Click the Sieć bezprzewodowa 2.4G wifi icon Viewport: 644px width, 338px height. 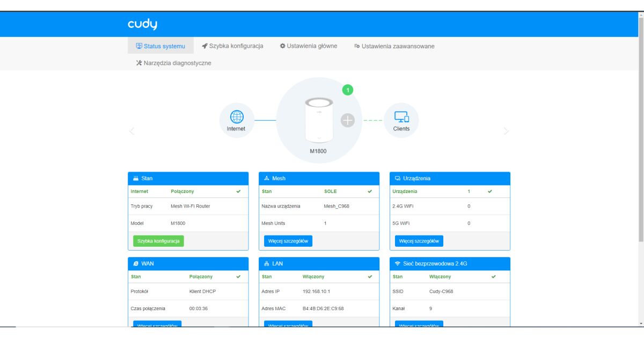[397, 264]
